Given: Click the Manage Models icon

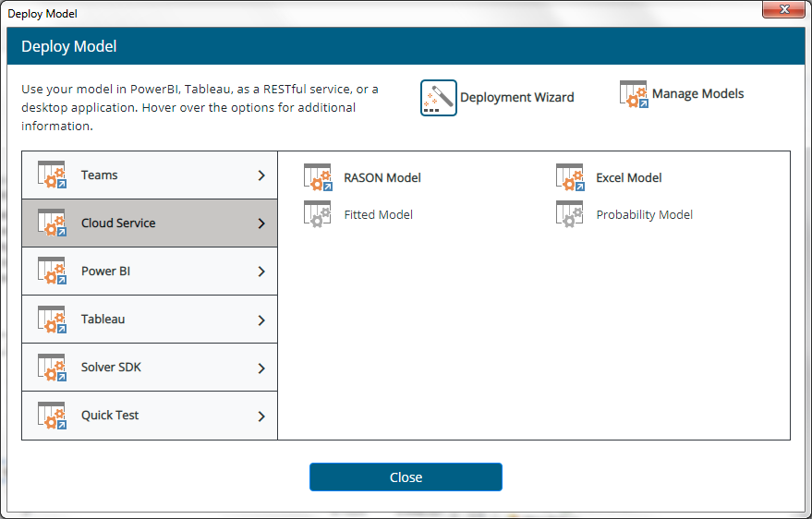Looking at the screenshot, I should (634, 94).
